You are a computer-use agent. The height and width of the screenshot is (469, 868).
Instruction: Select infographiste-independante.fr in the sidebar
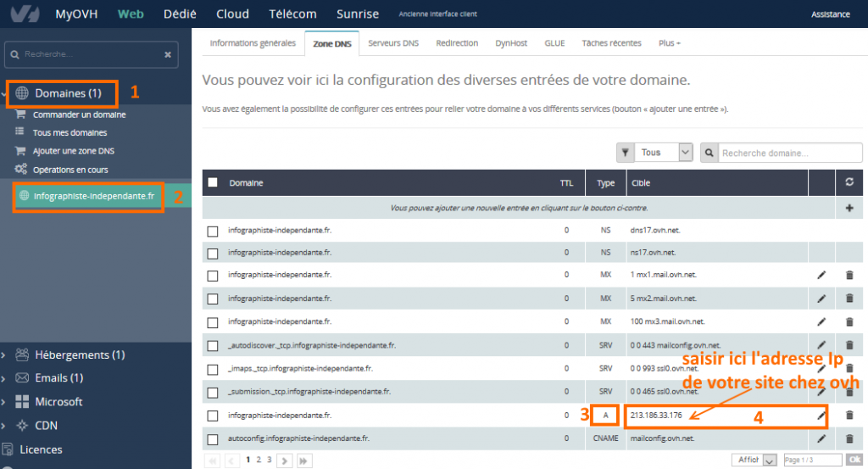93,196
